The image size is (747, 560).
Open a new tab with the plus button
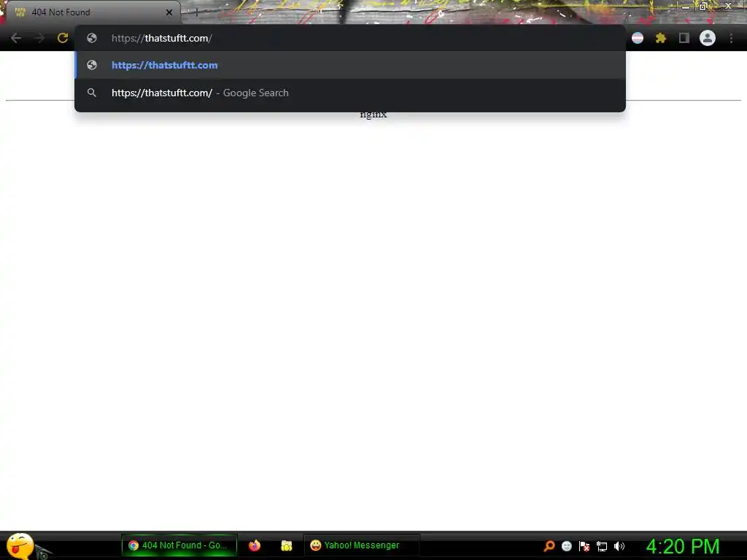tap(196, 12)
